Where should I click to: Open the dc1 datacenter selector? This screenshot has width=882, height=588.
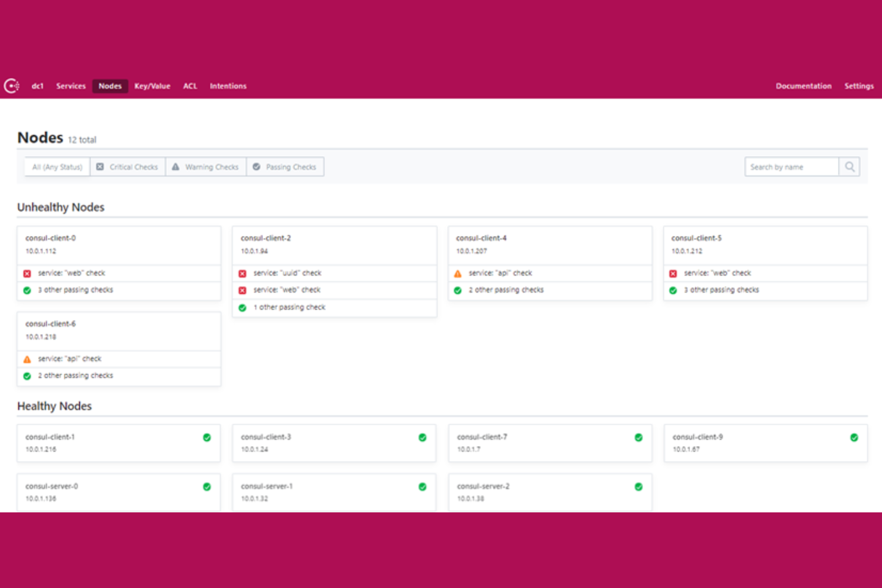(x=37, y=86)
